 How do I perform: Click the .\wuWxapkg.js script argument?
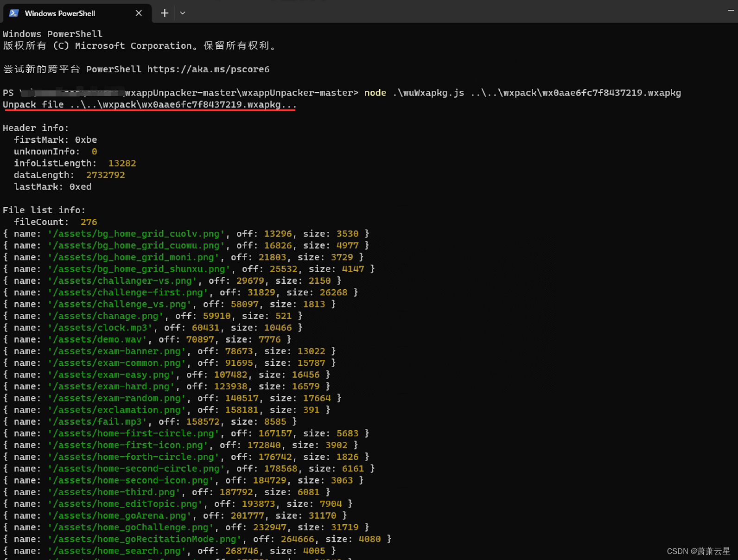(428, 93)
